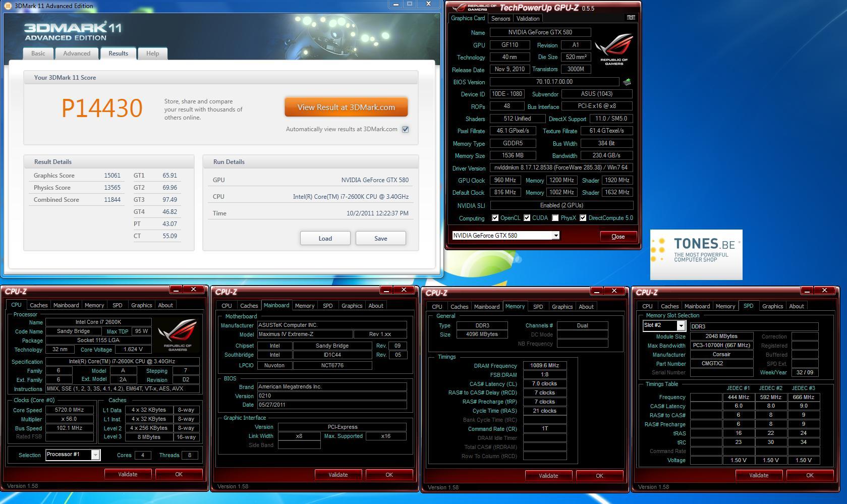
Task: Toggle automatically view results at 3DMark.com checkbox
Action: (405, 129)
